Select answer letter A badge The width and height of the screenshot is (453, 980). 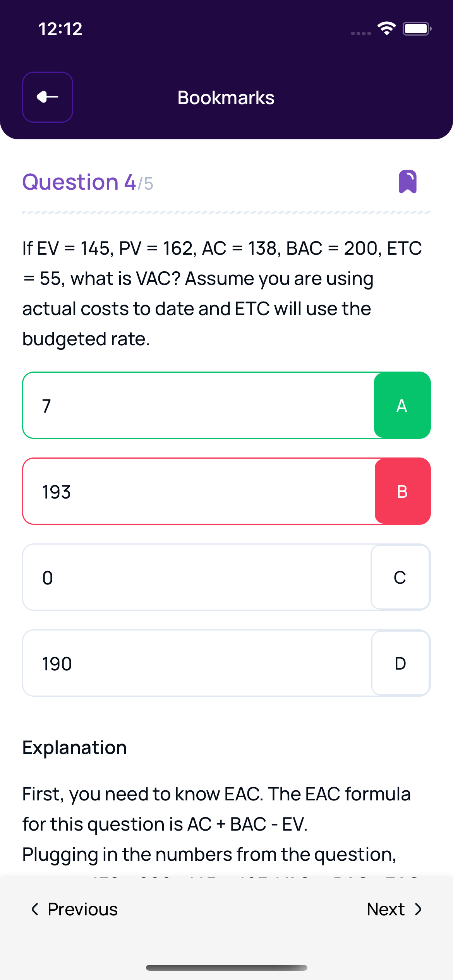(402, 405)
